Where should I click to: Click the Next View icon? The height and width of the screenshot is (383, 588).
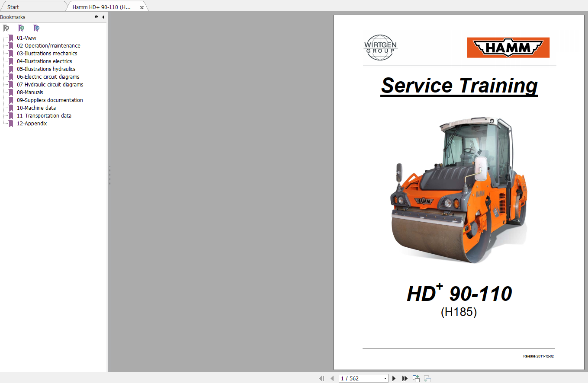427,378
